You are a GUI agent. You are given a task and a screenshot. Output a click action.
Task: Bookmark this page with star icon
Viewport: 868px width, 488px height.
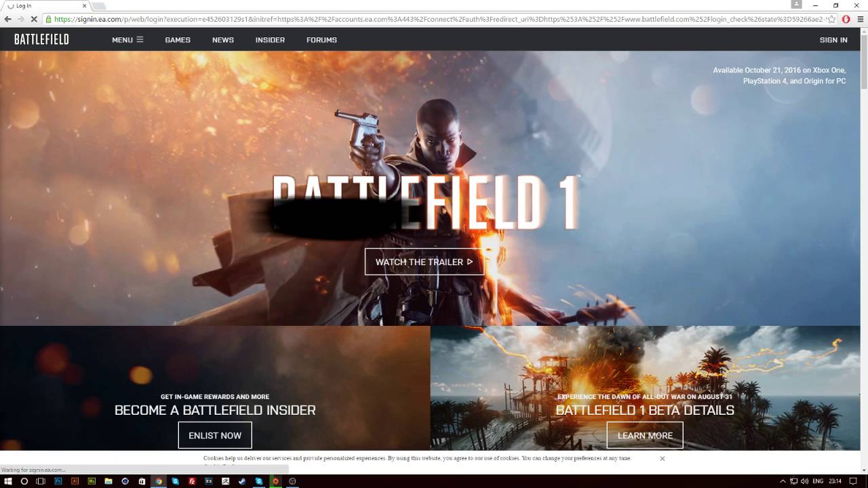click(831, 19)
